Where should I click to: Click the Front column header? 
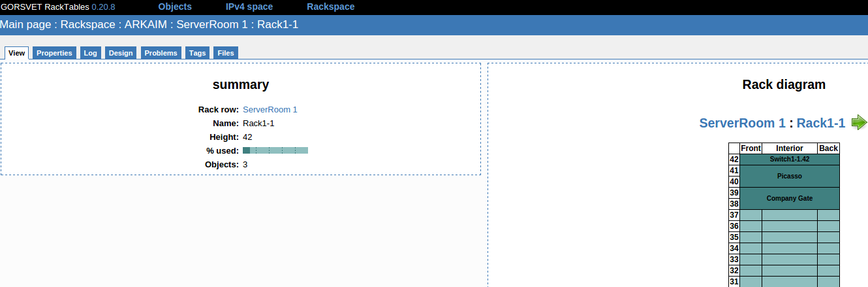[751, 148]
